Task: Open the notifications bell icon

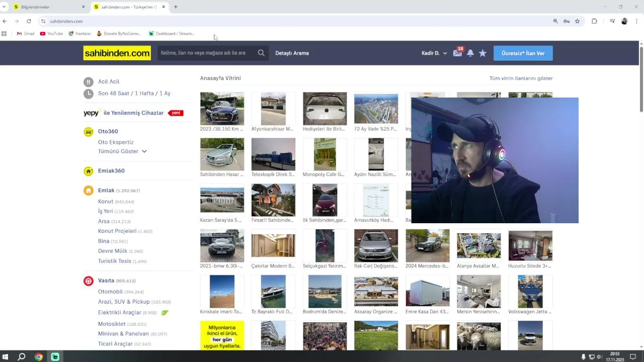Action: (x=470, y=53)
